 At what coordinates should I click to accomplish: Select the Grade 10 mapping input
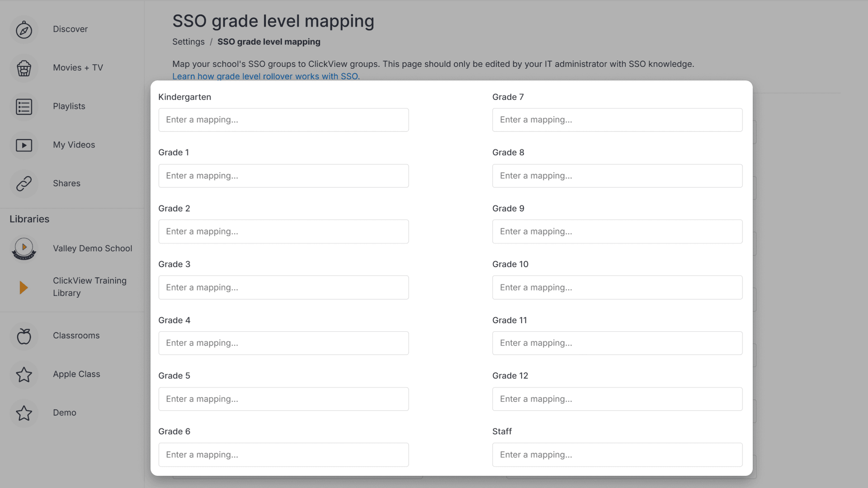pos(617,287)
